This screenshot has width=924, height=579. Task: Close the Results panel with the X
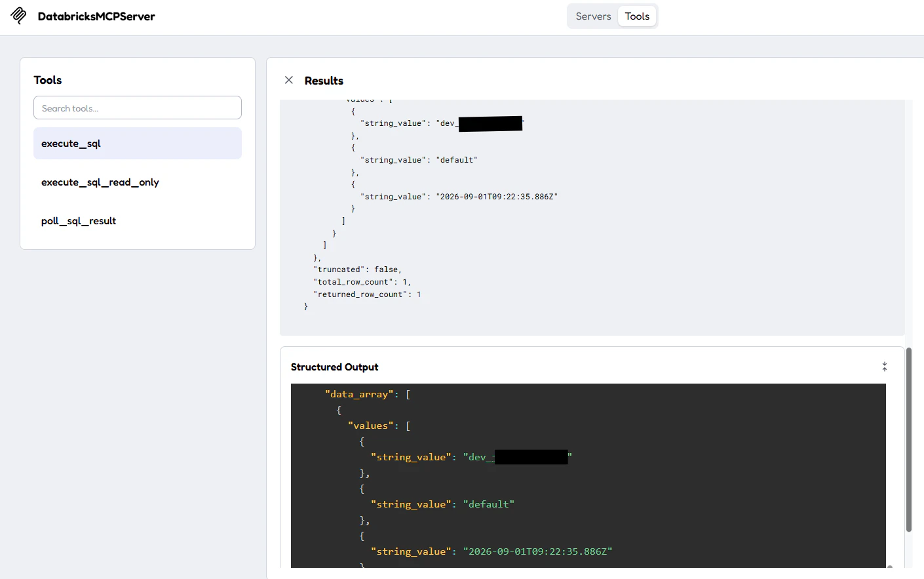pos(289,80)
